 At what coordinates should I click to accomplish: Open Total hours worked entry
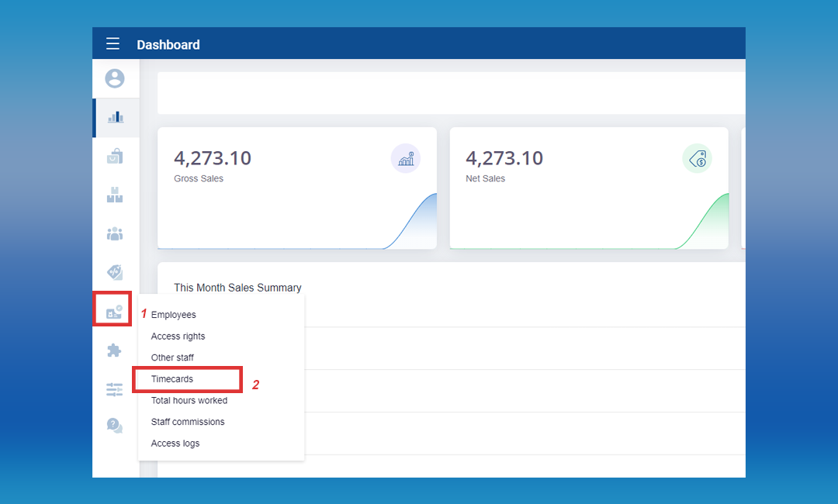click(189, 401)
